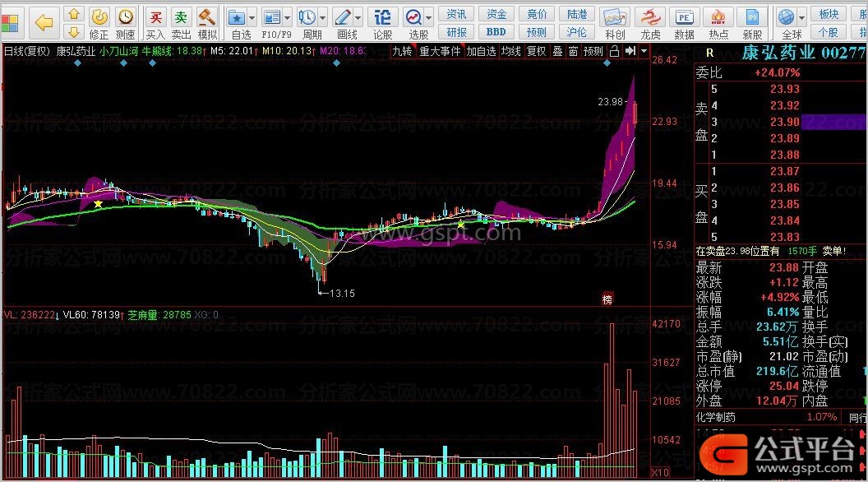The image size is (868, 482).
Task: Open the 资讯 news button
Action: tap(456, 14)
